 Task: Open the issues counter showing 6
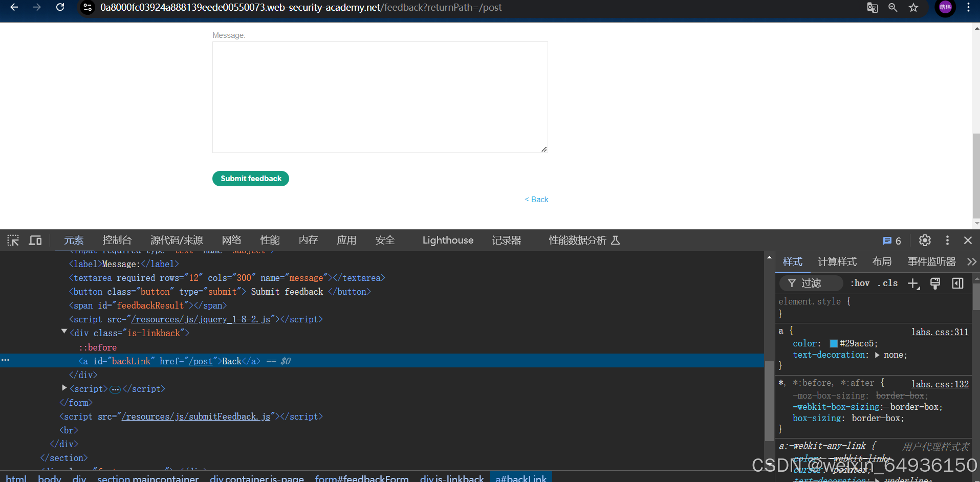pyautogui.click(x=892, y=240)
